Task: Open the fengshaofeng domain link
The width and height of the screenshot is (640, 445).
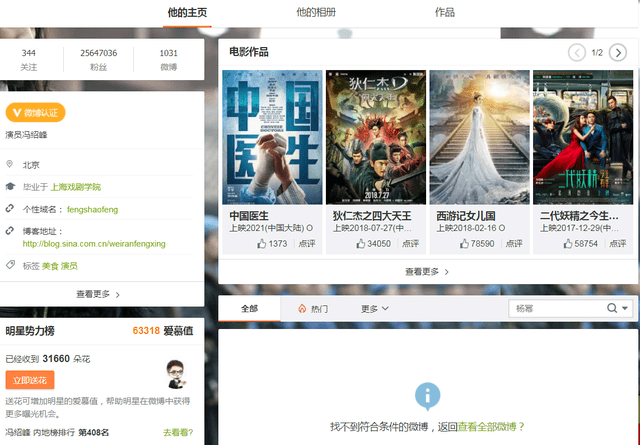Action: point(93,210)
